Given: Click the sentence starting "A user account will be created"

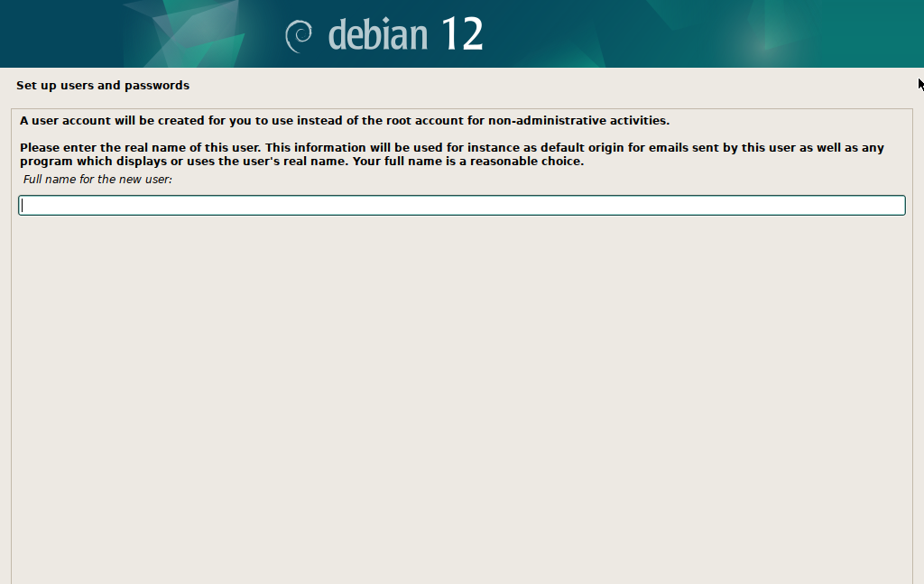Looking at the screenshot, I should 345,121.
